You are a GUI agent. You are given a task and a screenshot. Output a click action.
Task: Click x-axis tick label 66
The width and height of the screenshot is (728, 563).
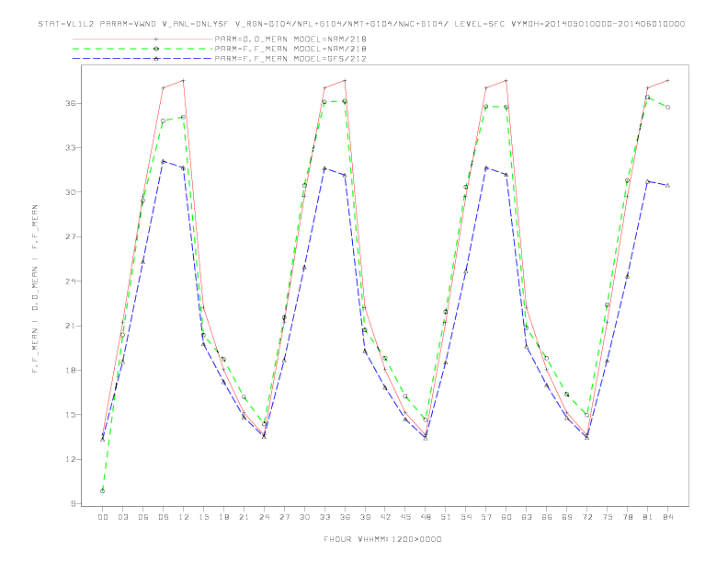coord(547,517)
